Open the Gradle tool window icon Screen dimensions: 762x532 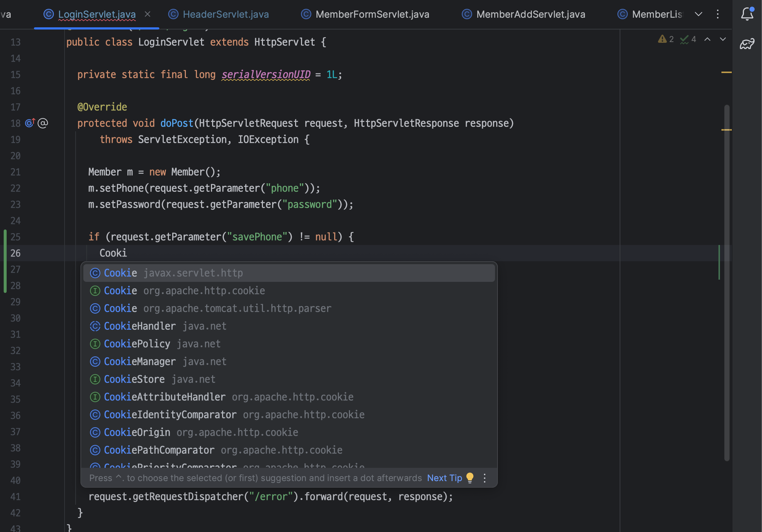[747, 44]
